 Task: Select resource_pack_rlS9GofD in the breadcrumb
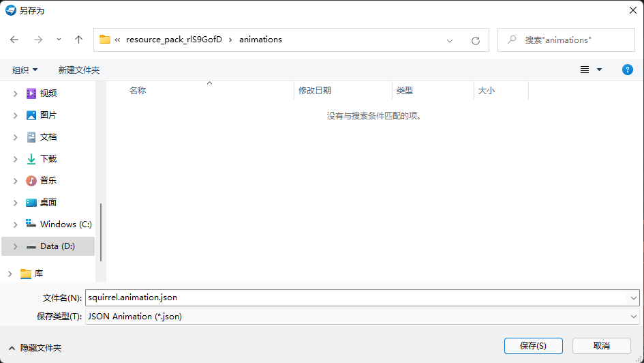[174, 40]
